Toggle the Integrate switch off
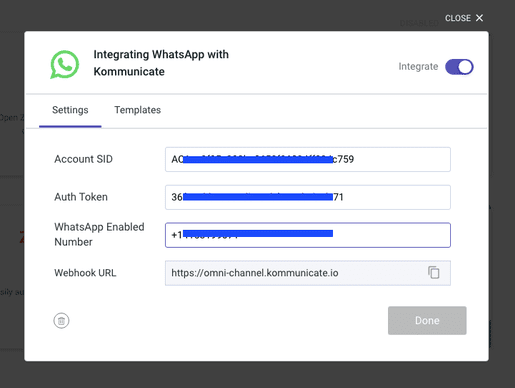This screenshot has width=515, height=388. pyautogui.click(x=459, y=67)
